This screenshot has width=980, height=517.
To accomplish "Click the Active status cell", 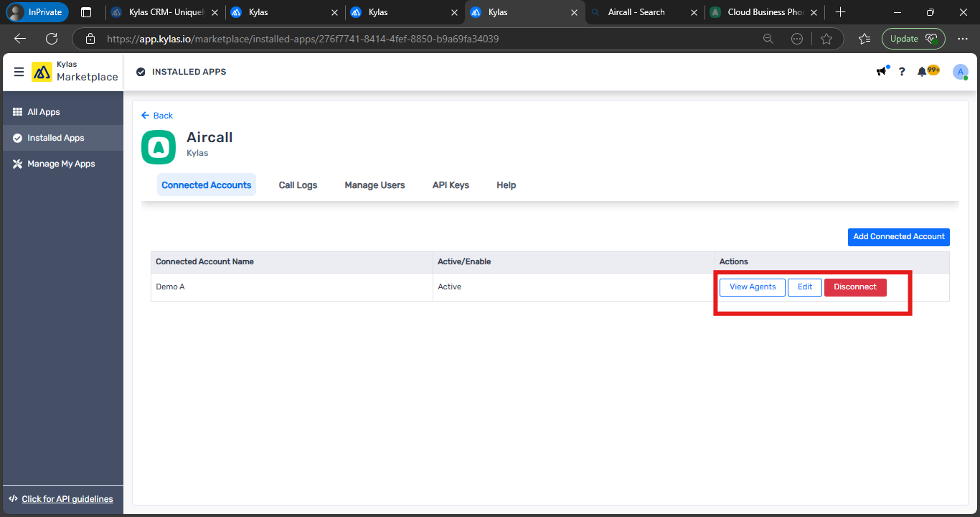I will [574, 287].
